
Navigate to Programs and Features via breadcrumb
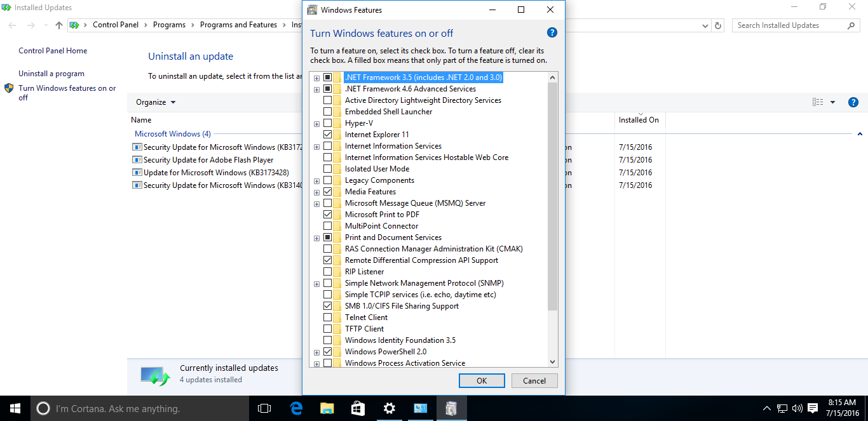coord(238,25)
